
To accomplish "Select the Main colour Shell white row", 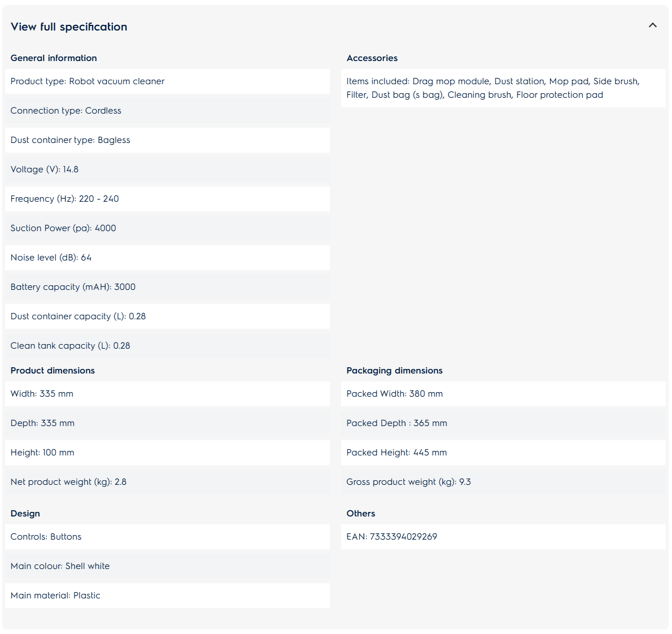I will (x=168, y=566).
